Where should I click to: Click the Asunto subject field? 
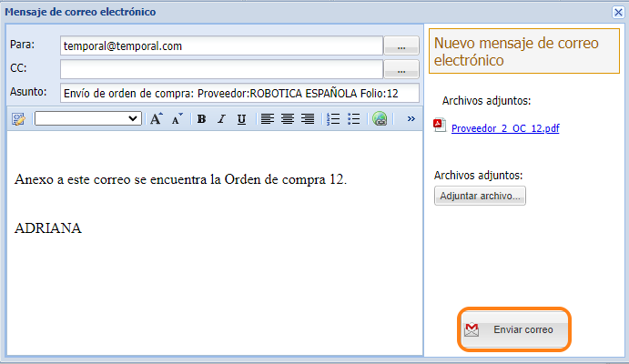[x=239, y=93]
